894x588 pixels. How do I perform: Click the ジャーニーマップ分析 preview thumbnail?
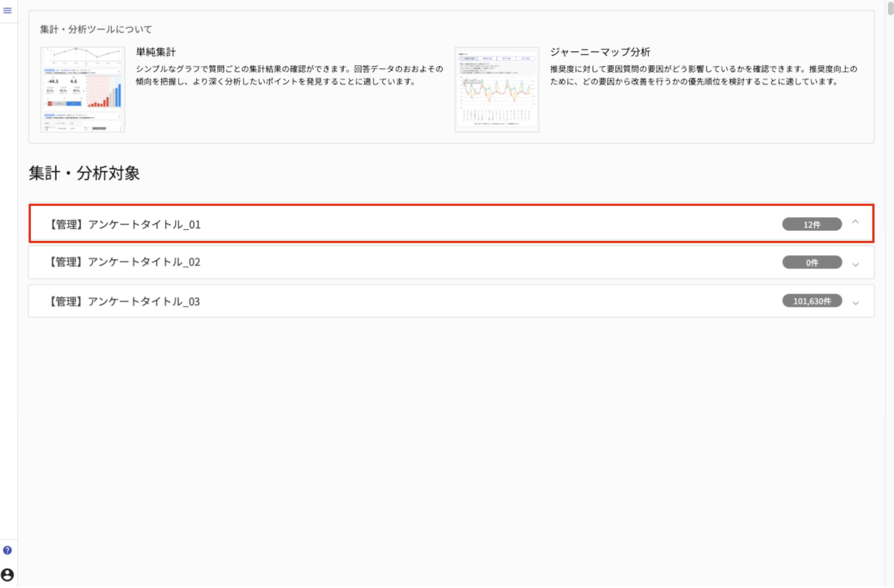[x=496, y=90]
